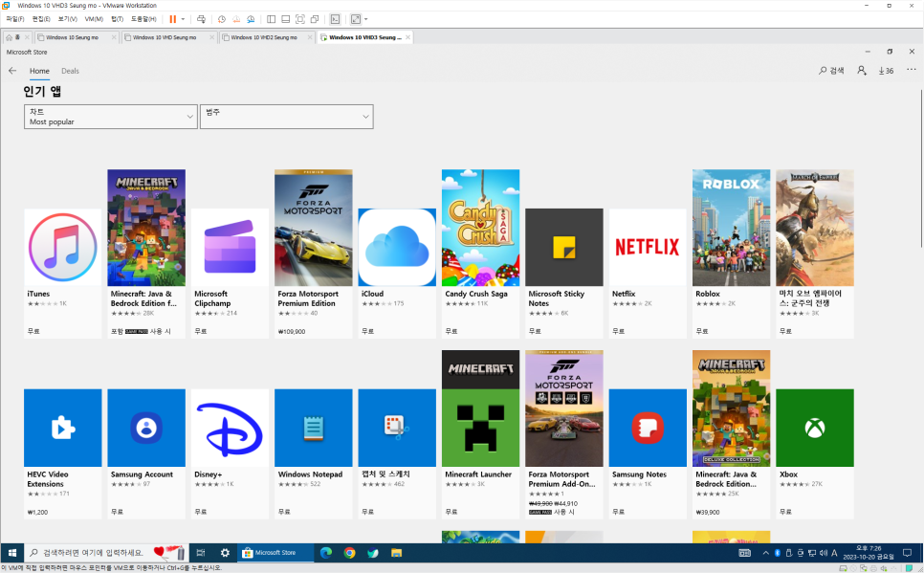Open the iCloud app icon
The width and height of the screenshot is (924, 573).
pos(397,247)
